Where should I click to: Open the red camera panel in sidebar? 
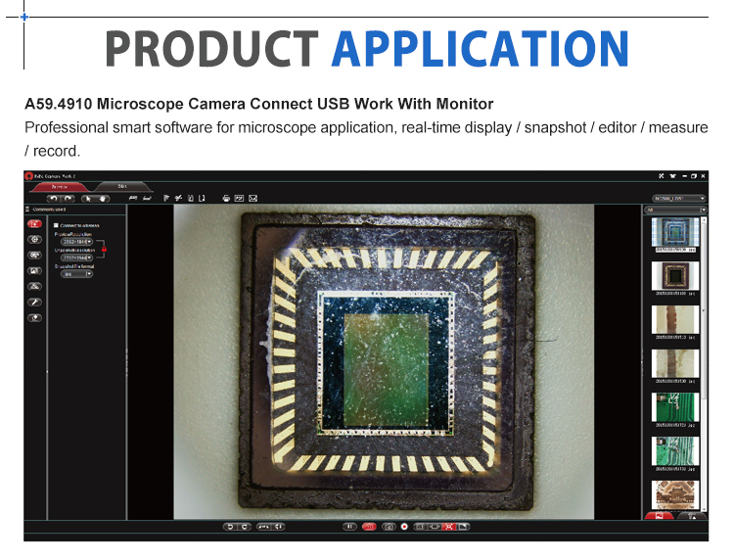click(34, 224)
